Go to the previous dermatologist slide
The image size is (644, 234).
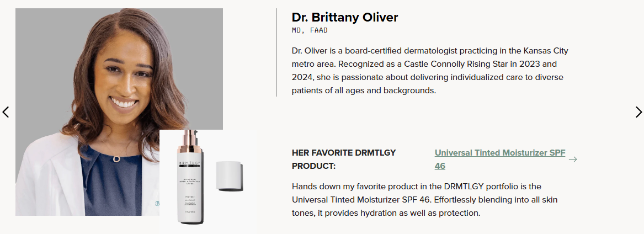[x=6, y=112]
